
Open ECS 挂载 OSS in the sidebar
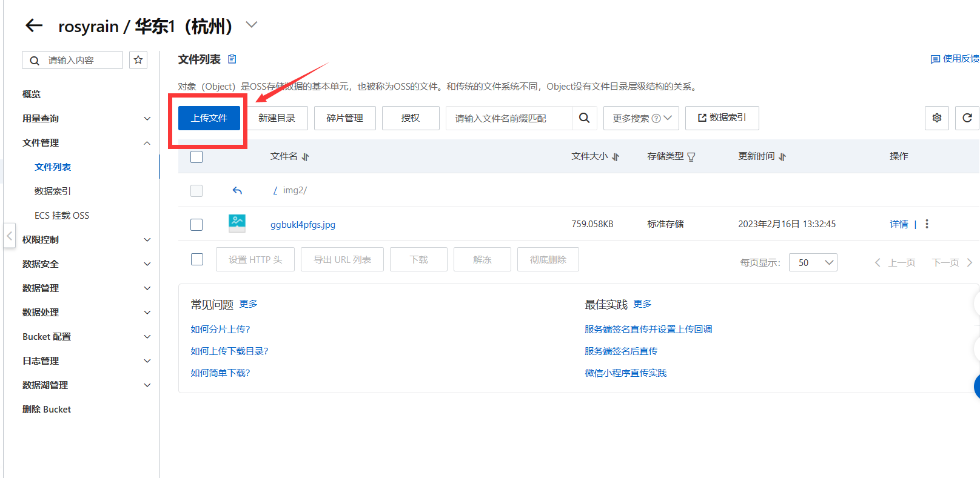click(62, 216)
